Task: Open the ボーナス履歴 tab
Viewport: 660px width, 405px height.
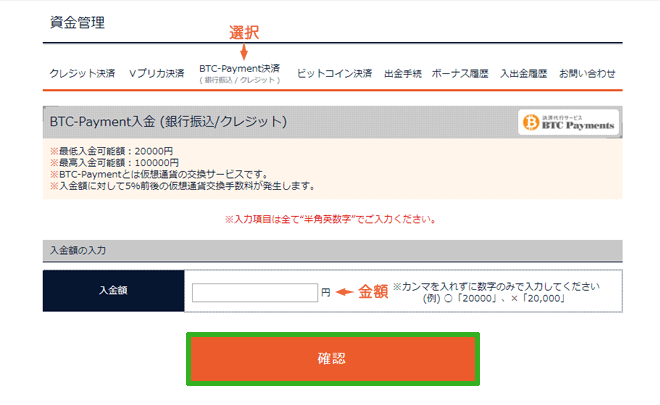Action: tap(460, 74)
